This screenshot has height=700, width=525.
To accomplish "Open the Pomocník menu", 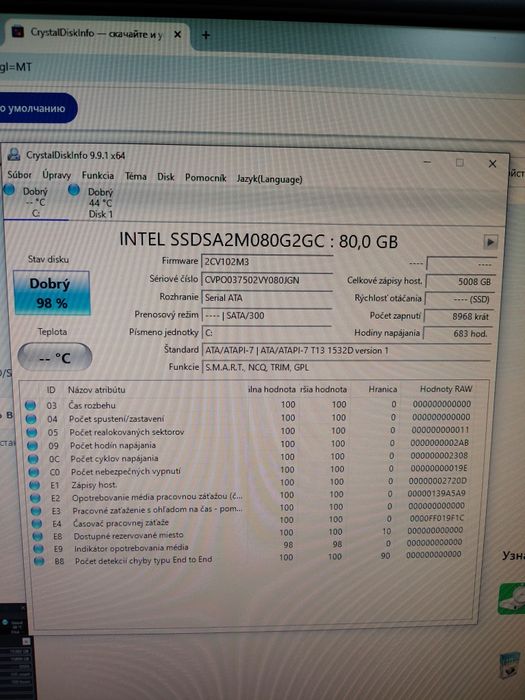I will coord(205,178).
